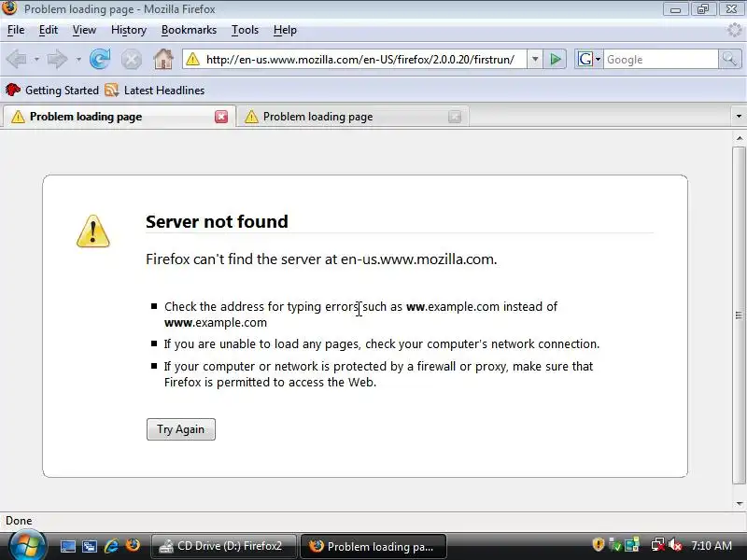Focus the address bar URL field

click(360, 60)
